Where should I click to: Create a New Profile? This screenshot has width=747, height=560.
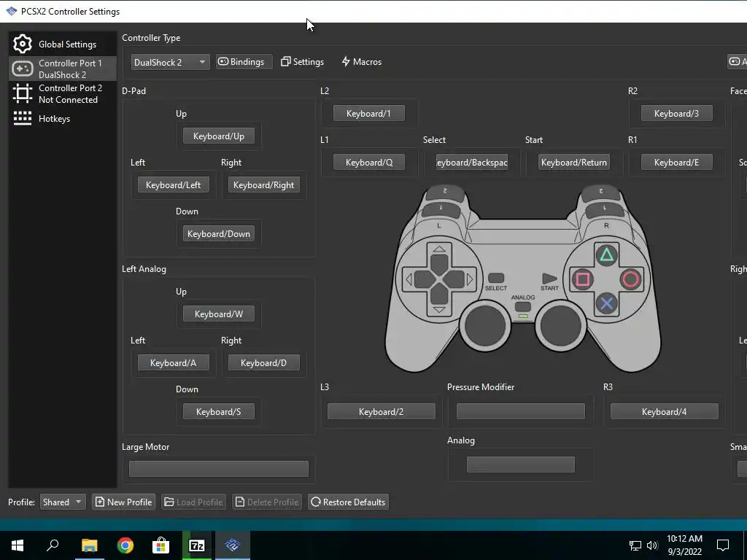124,502
